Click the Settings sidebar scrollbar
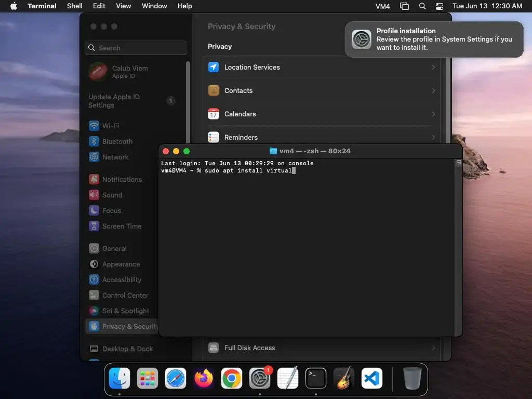Viewport: 532px width, 399px height. click(x=188, y=102)
